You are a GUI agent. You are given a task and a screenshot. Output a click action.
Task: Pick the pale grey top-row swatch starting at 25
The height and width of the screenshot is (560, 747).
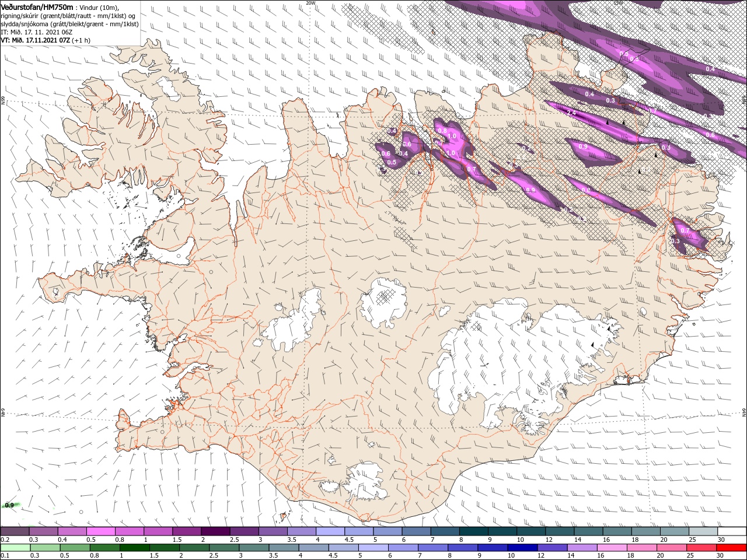point(703,531)
